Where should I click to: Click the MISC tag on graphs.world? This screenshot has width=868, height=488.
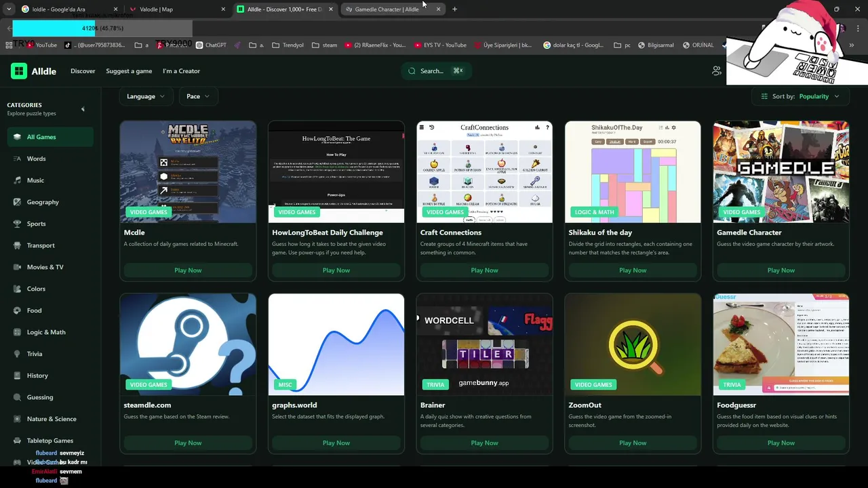pyautogui.click(x=285, y=385)
